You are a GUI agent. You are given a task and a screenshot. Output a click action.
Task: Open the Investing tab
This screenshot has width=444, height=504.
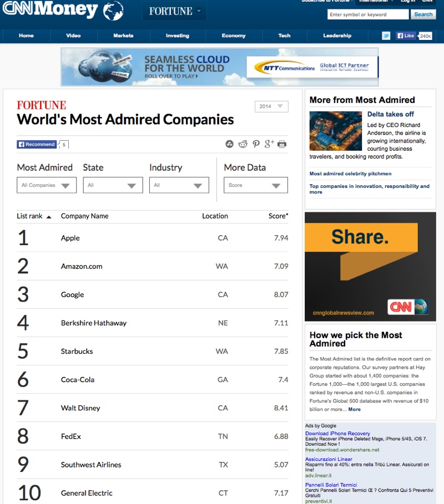[x=178, y=35]
